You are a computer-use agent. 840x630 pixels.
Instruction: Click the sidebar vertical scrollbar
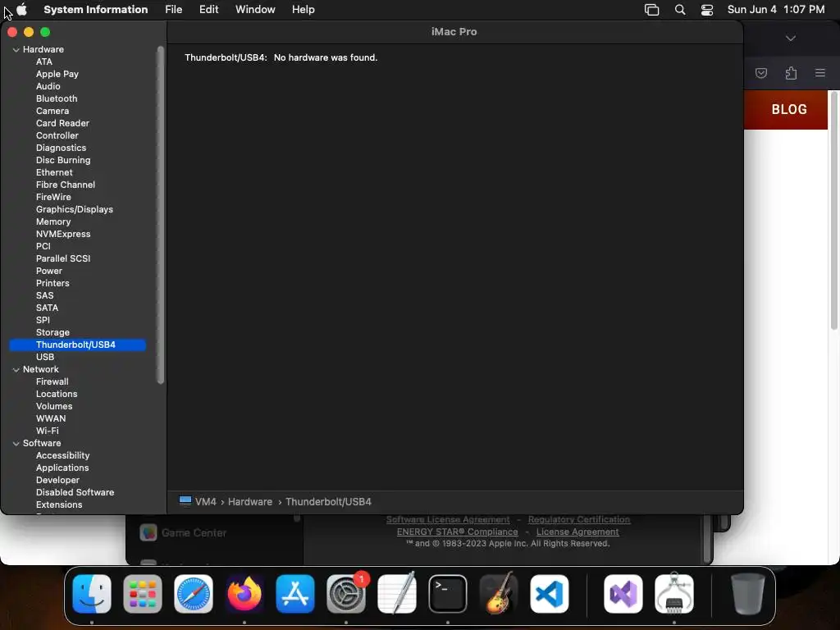pyautogui.click(x=160, y=215)
